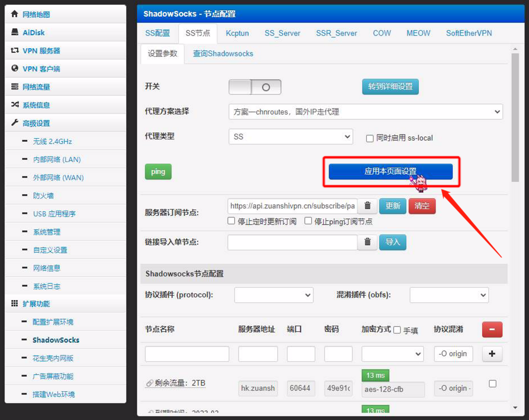The height and width of the screenshot is (420, 529).
Task: Select AiDisk in the sidebar
Action: pos(33,33)
